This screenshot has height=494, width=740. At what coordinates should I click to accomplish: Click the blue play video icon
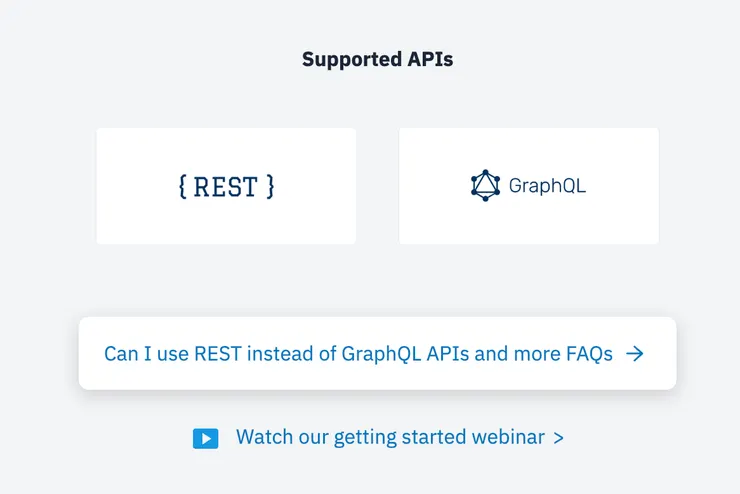[x=205, y=438]
